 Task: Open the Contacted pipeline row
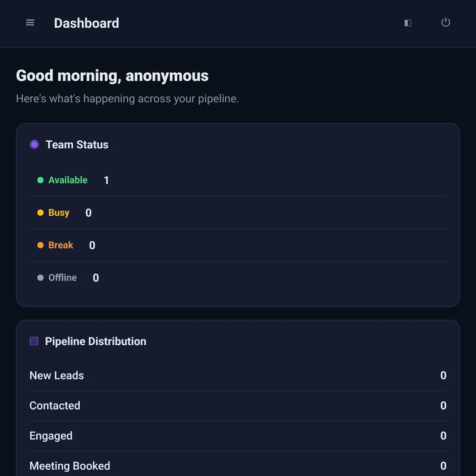pyautogui.click(x=238, y=405)
